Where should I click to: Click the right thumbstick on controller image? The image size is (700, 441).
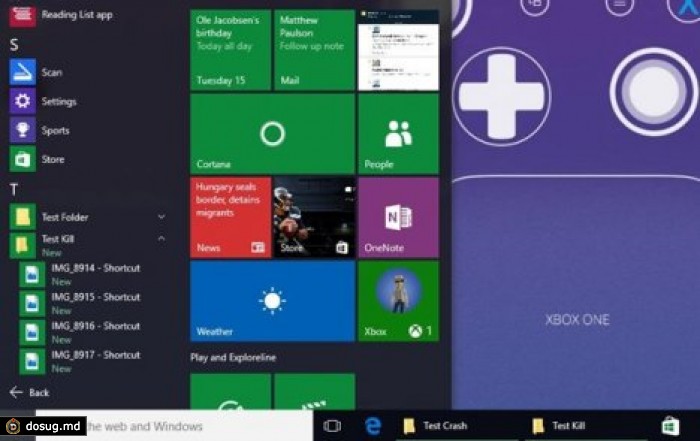click(654, 92)
